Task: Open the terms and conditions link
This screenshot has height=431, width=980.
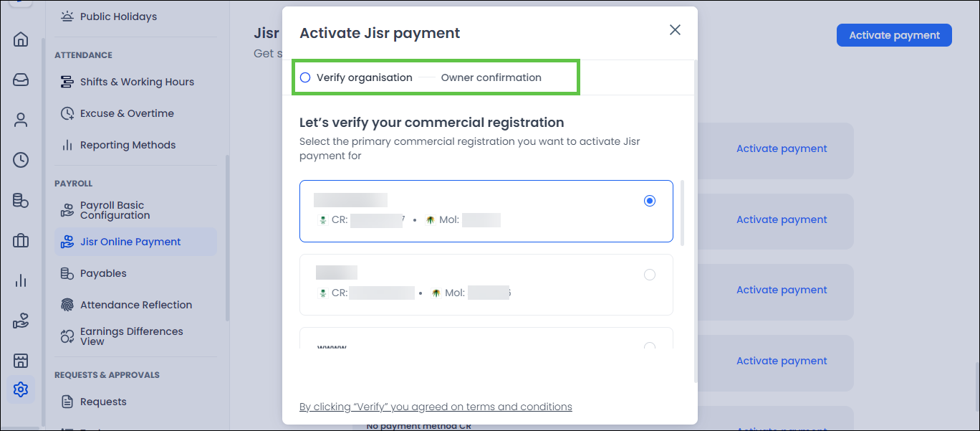Action: (436, 407)
